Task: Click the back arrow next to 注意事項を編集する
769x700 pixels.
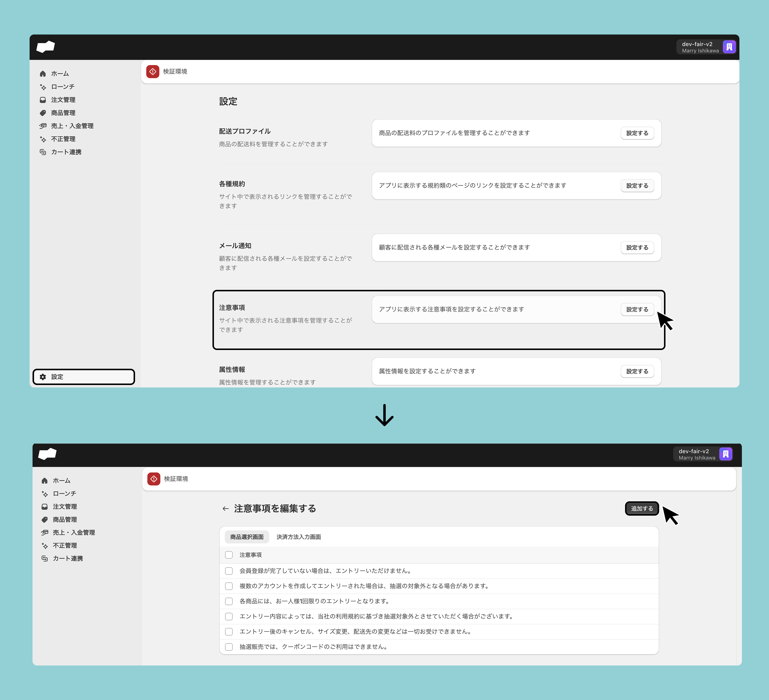Action: [x=226, y=508]
